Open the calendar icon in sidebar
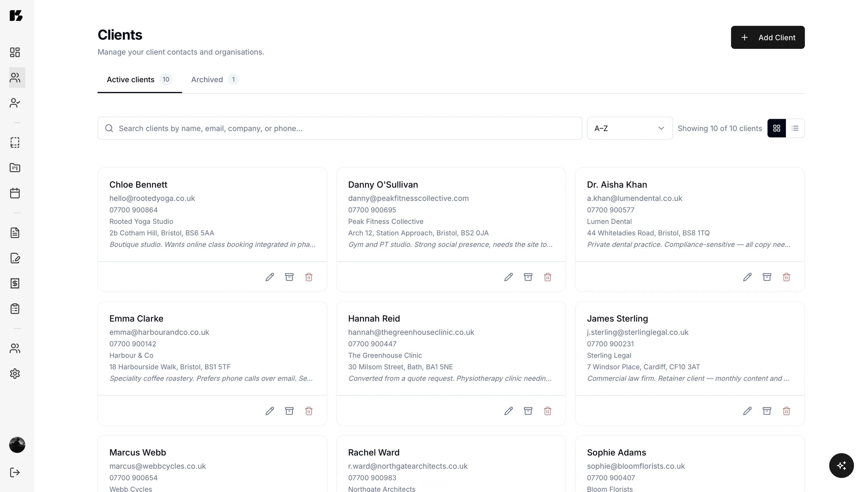The width and height of the screenshot is (868, 492). pyautogui.click(x=15, y=193)
